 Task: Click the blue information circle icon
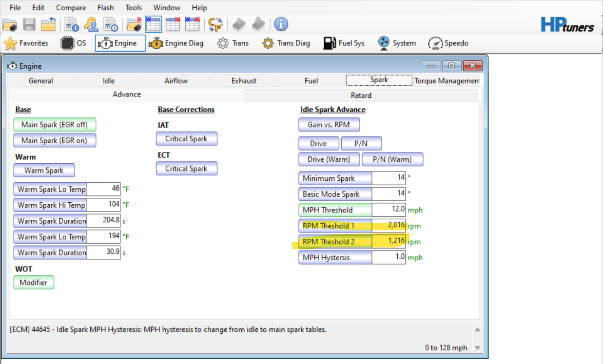(281, 24)
